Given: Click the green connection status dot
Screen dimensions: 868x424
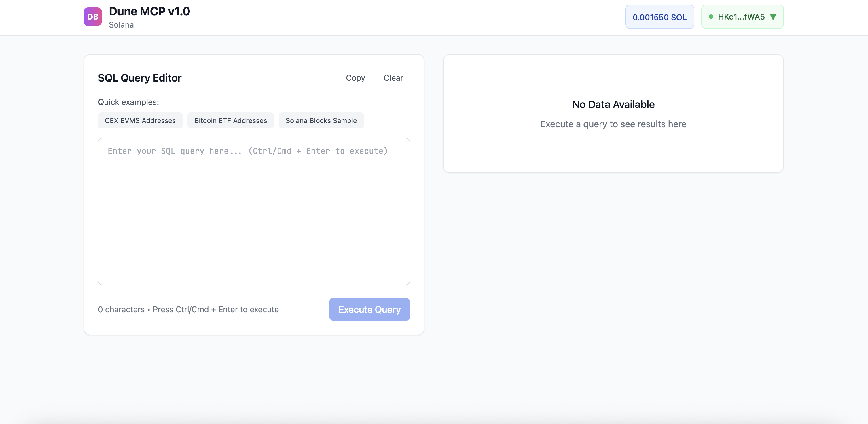Looking at the screenshot, I should click(711, 17).
